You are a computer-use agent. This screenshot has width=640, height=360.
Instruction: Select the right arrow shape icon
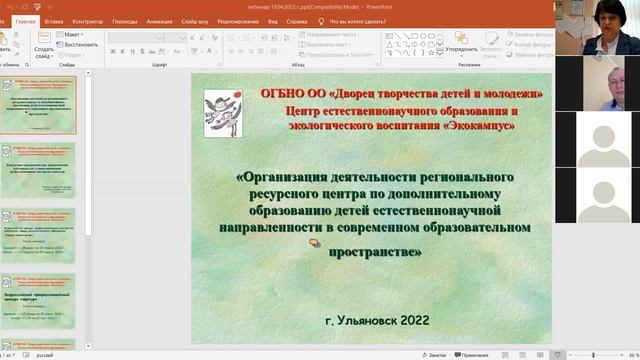[x=415, y=44]
